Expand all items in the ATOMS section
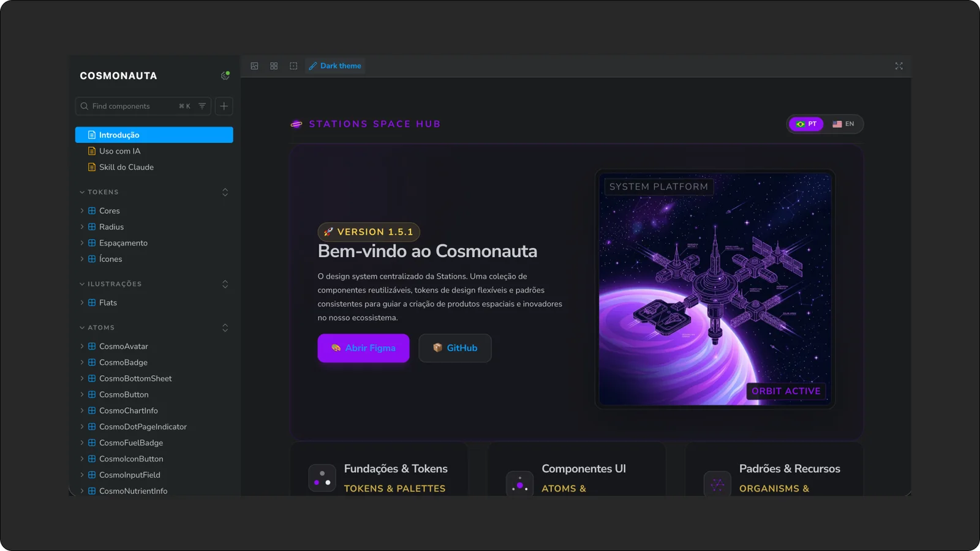Image resolution: width=980 pixels, height=551 pixels. click(225, 328)
